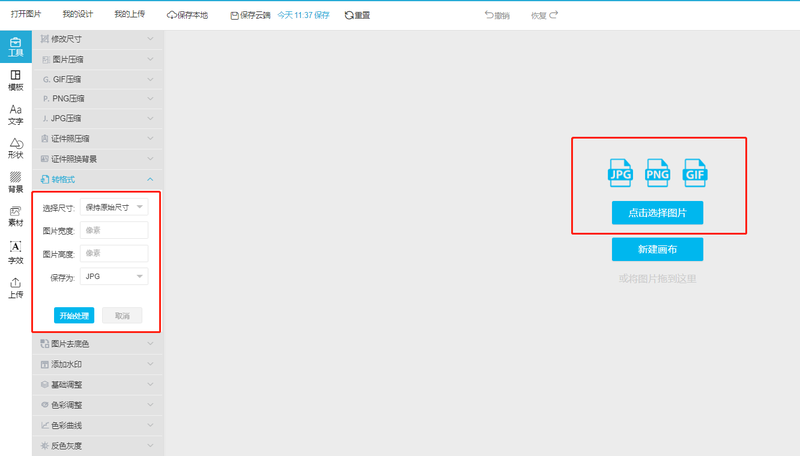Click the 色彩调整 eye icon
Image resolution: width=800 pixels, height=456 pixels.
(x=44, y=405)
